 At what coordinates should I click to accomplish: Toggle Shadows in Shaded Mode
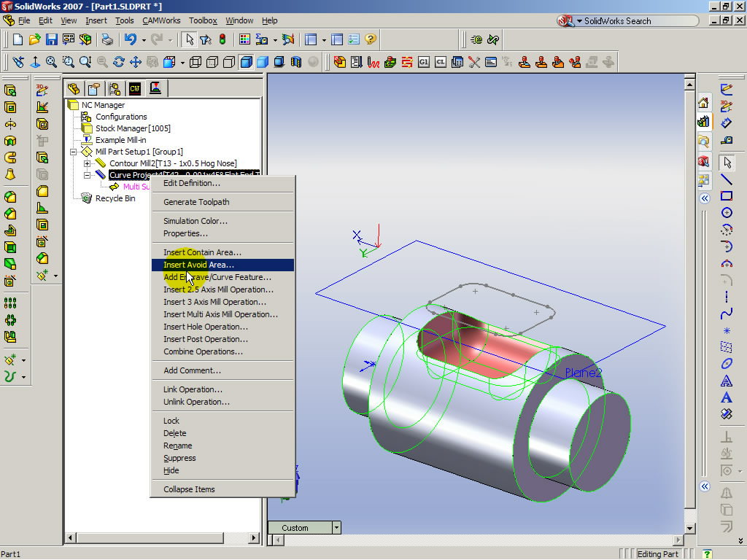click(279, 62)
